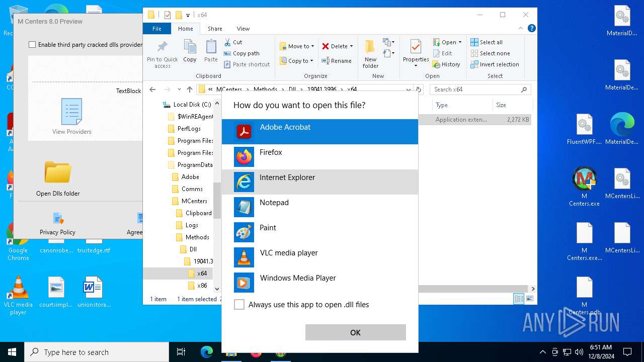Collapse the ribbon with the chevron

point(522,29)
